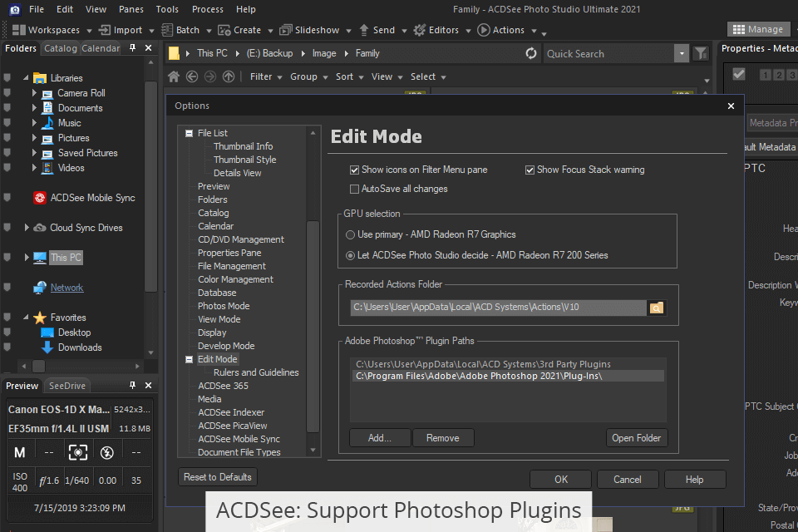798x532 pixels.
Task: Uncheck Show Focus Stack warning
Action: click(530, 170)
